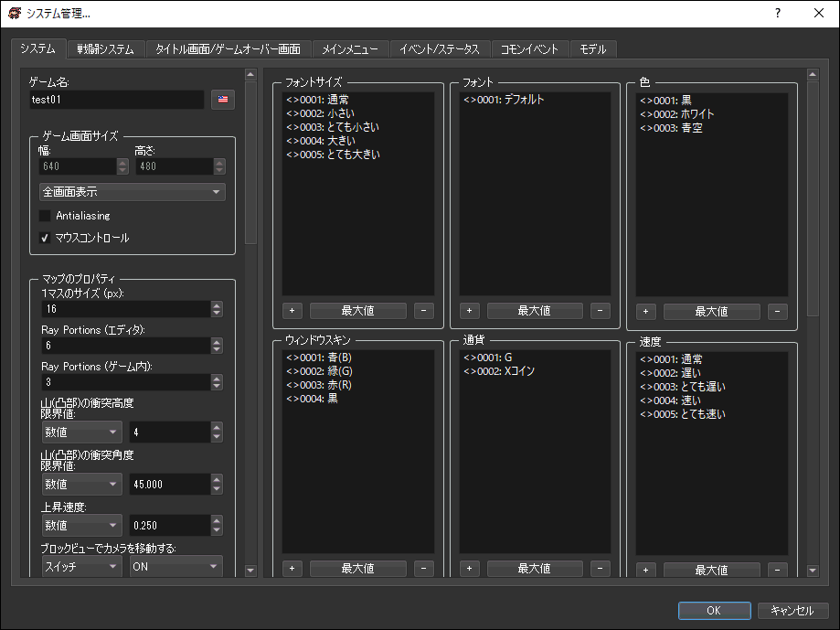Viewport: 840px width, 630px height.
Task: Switch to the 戦闘システム tab
Action: [106, 48]
